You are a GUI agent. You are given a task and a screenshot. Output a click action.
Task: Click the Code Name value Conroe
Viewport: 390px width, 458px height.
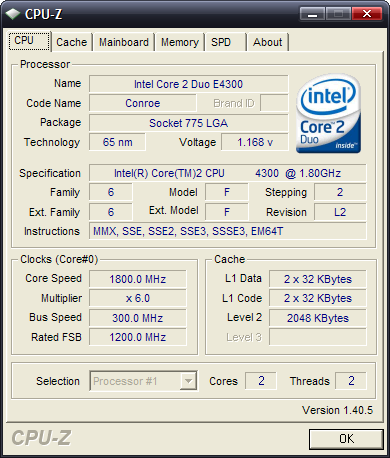coord(143,103)
